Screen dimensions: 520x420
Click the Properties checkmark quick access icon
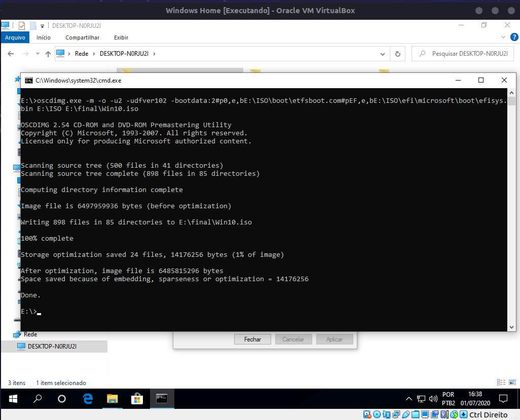click(x=22, y=25)
